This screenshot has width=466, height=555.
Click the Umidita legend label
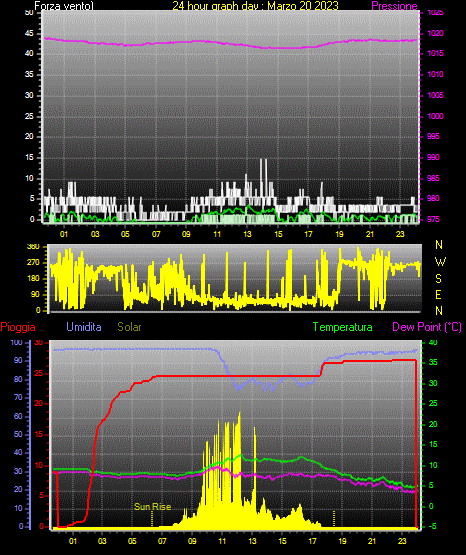pos(84,327)
